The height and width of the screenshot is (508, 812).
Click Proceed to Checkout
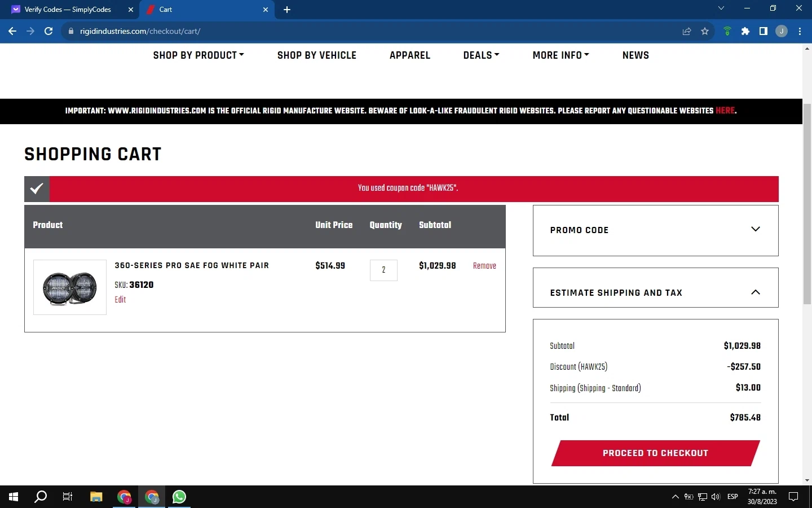[655, 453]
